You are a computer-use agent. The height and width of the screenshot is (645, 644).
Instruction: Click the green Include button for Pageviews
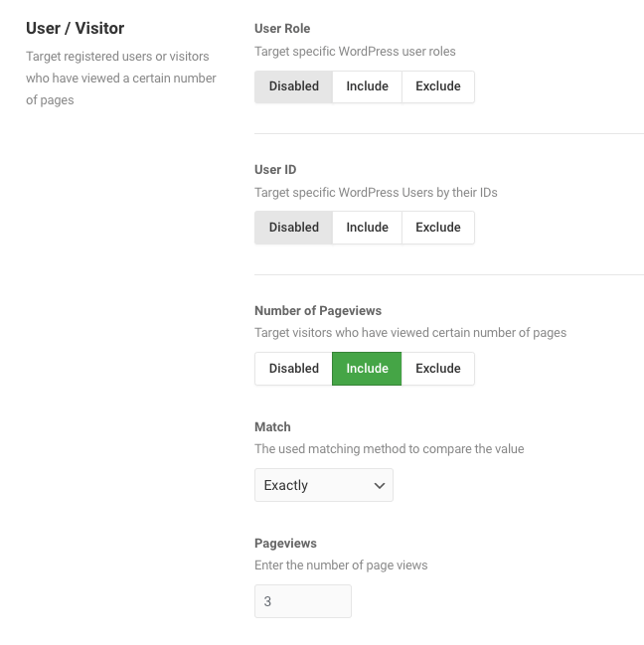coord(367,369)
